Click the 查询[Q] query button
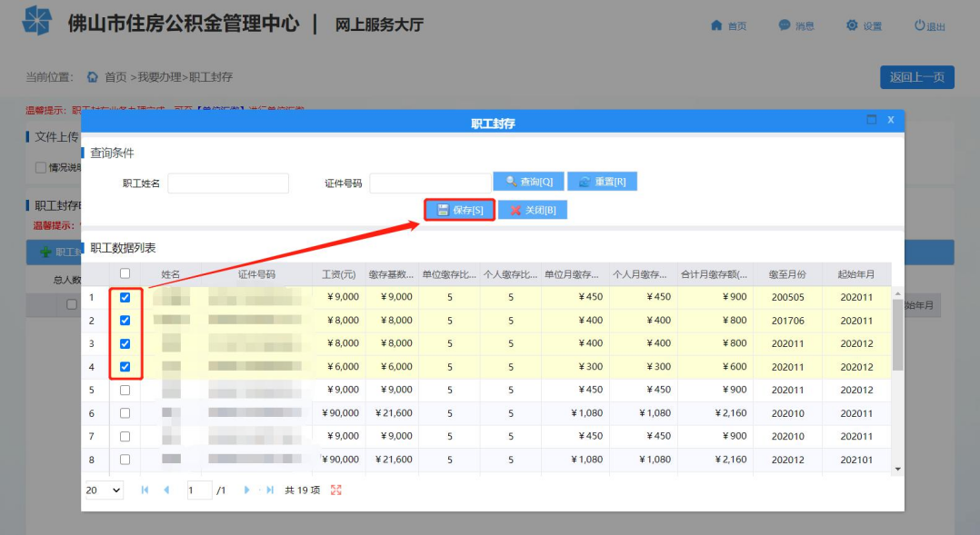This screenshot has width=980, height=535. [x=529, y=182]
